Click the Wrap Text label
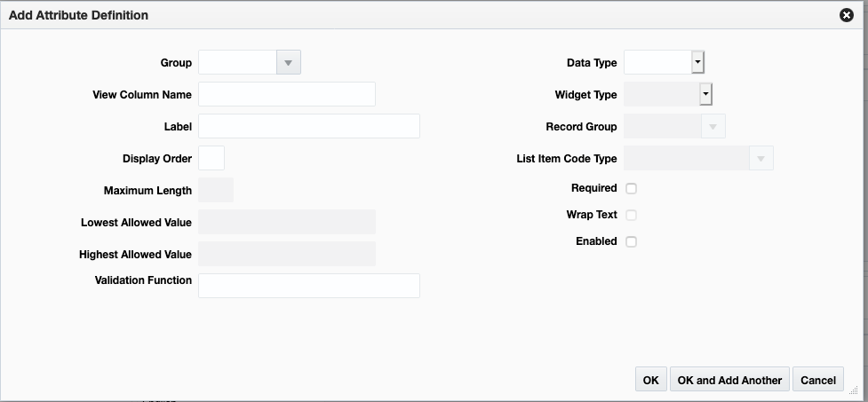The width and height of the screenshot is (868, 402). (592, 215)
